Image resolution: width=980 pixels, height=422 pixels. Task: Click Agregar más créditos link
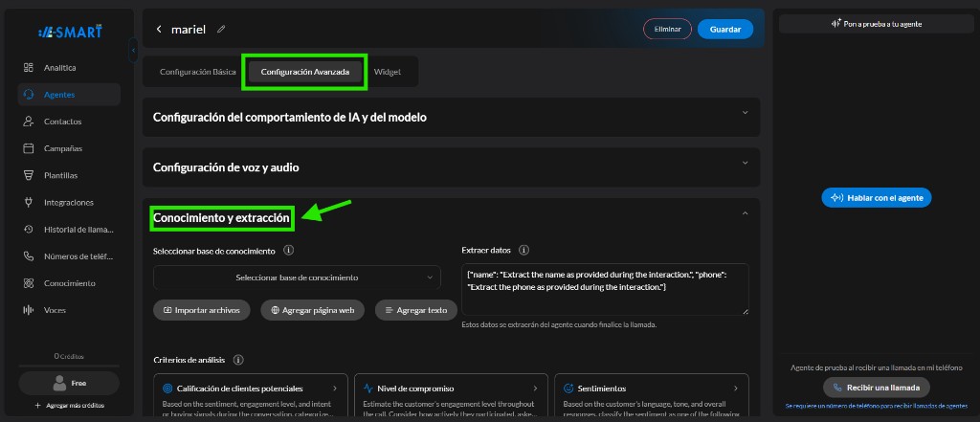[x=69, y=406]
